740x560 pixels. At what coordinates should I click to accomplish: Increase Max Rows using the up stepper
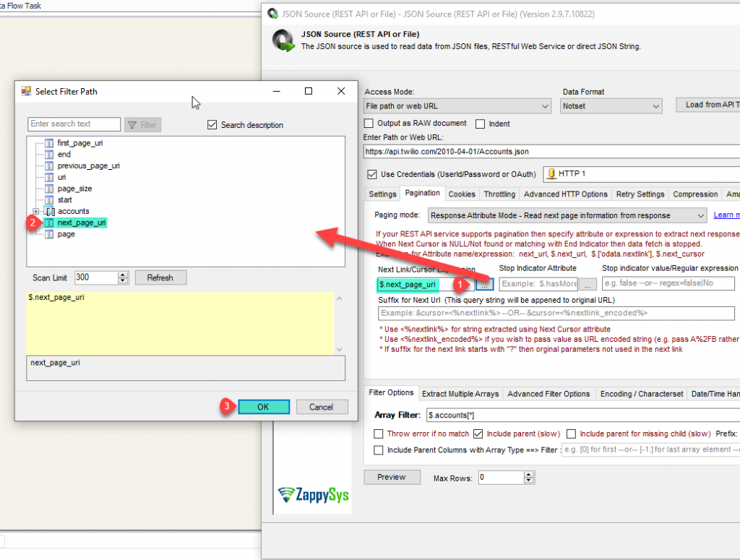(528, 474)
